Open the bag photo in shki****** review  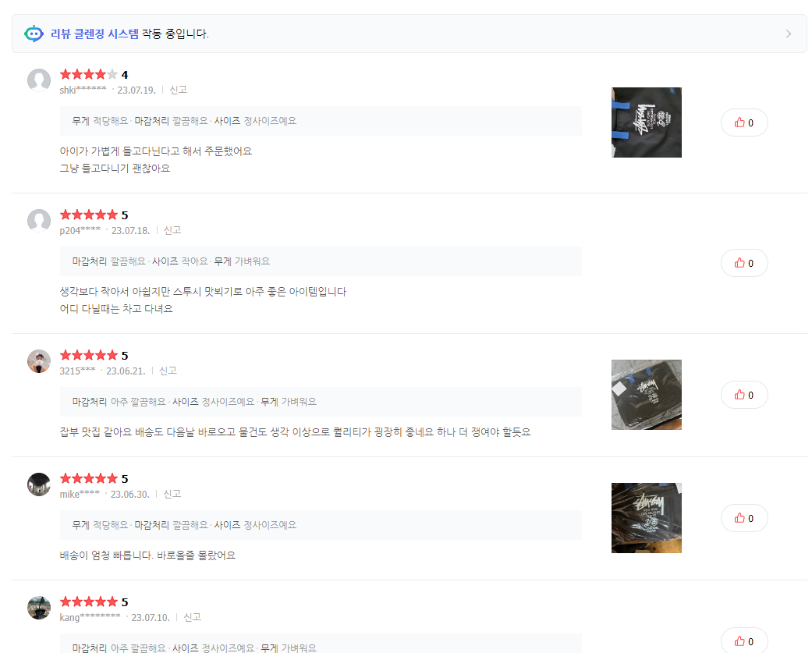pyautogui.click(x=647, y=122)
